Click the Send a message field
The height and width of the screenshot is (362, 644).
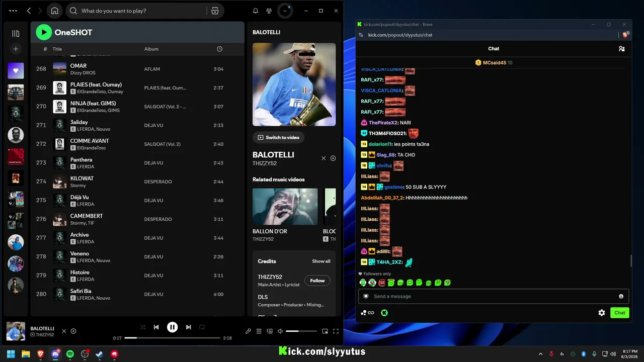[x=493, y=296]
